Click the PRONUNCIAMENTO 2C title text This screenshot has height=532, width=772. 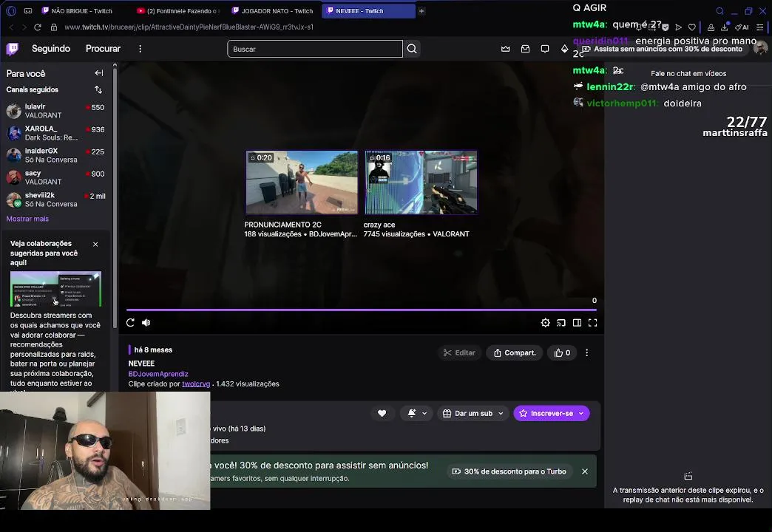[282, 225]
